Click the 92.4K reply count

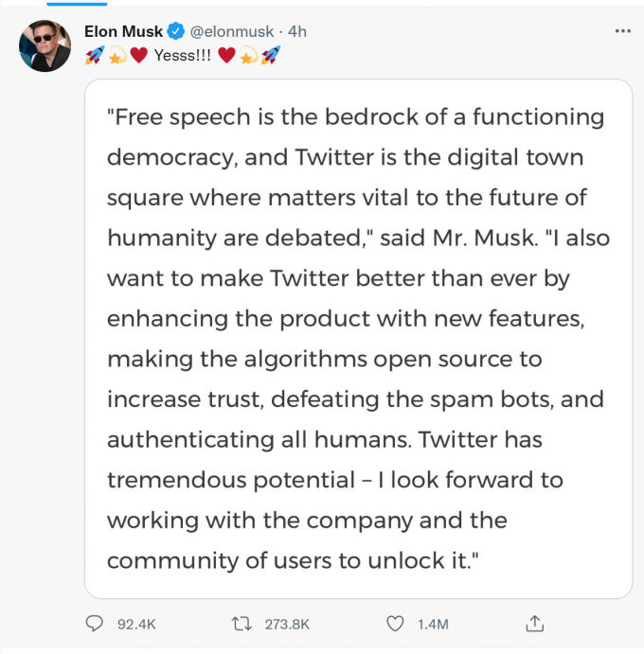point(135,625)
